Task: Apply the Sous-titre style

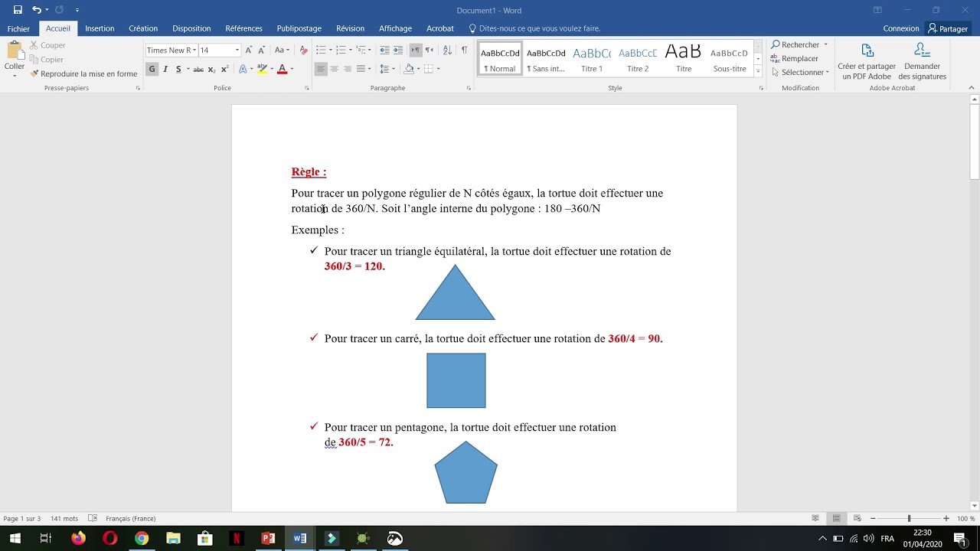Action: (x=730, y=58)
